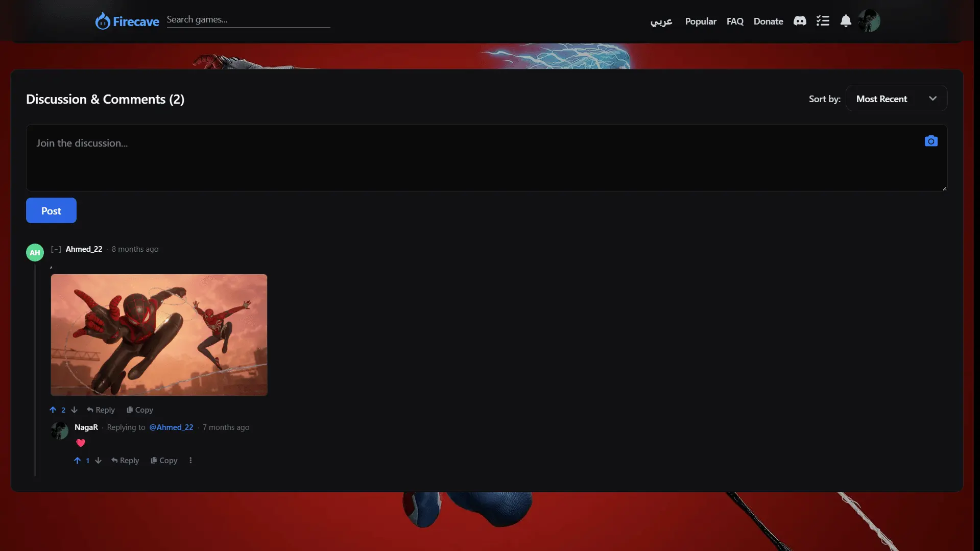Open the Donate page

click(768, 21)
